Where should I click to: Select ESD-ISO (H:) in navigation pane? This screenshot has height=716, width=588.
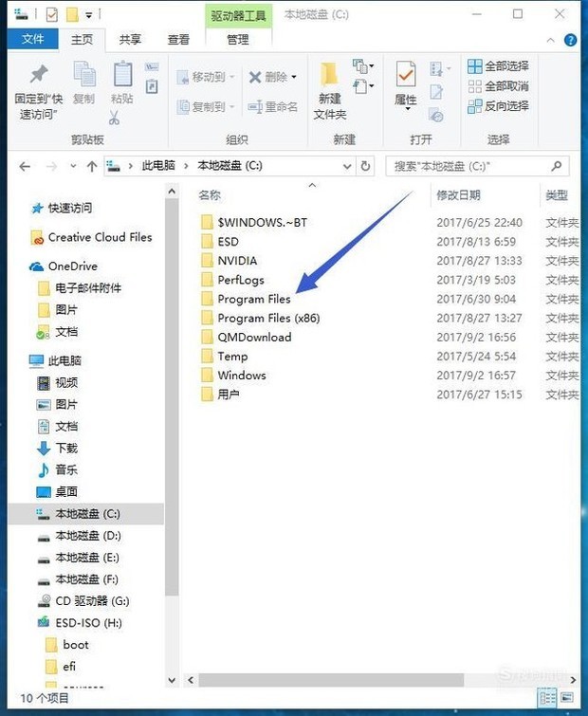80,623
